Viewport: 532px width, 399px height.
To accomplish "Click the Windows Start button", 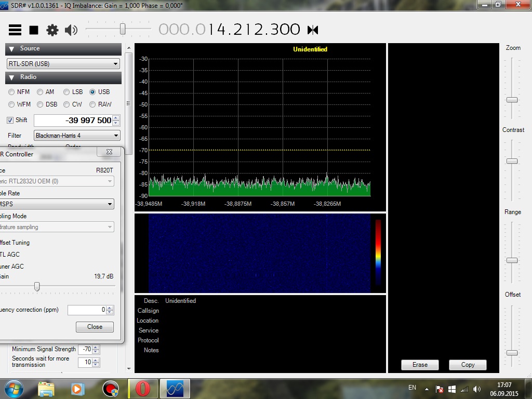I will pyautogui.click(x=14, y=388).
